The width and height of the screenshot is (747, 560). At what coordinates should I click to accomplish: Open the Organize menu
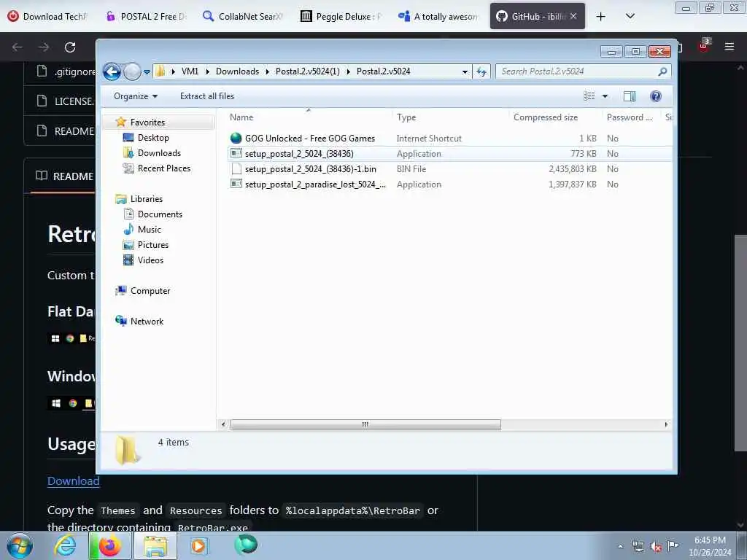(135, 96)
